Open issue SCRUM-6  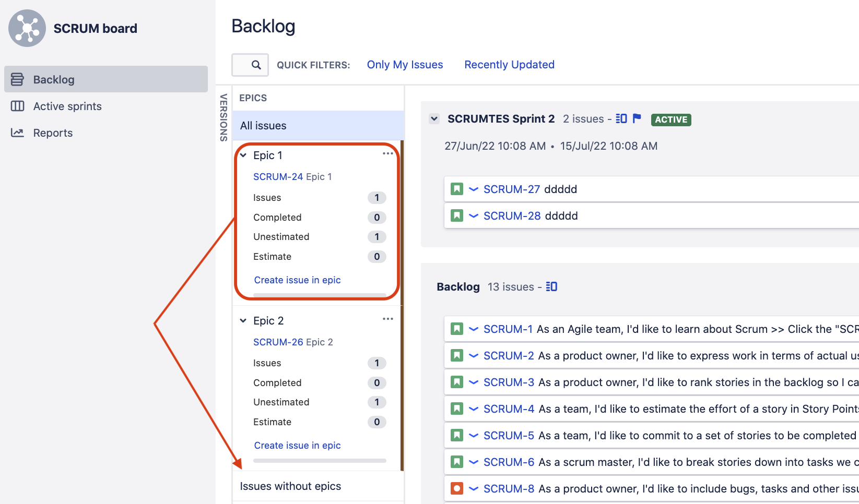tap(509, 462)
